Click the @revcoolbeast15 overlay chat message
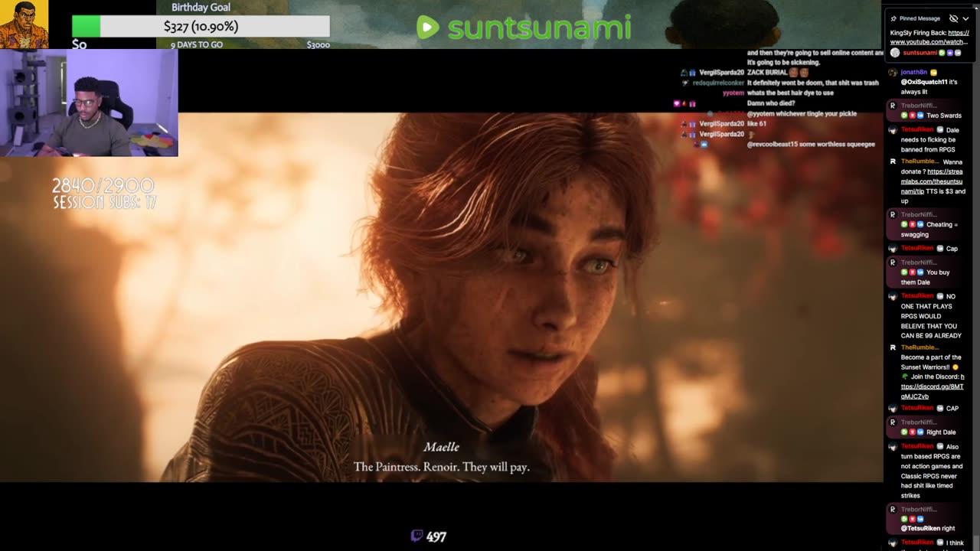The image size is (980, 551). [x=811, y=144]
